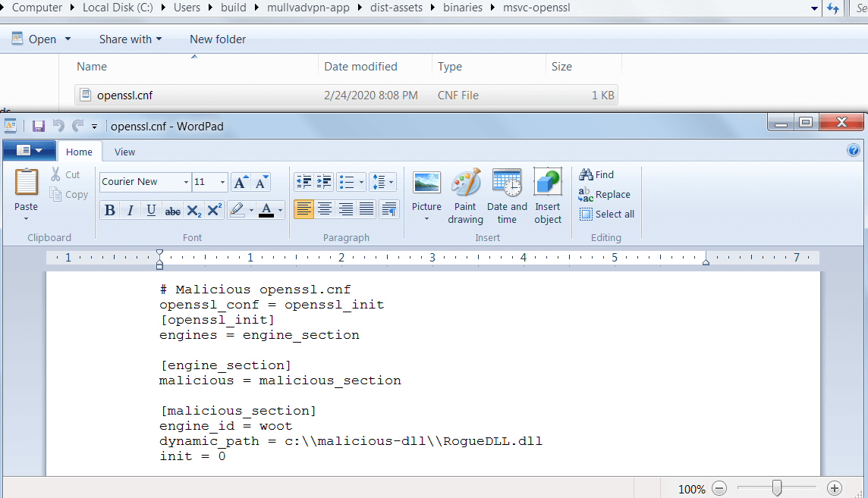The width and height of the screenshot is (868, 498).
Task: Click the text color A swatch
Action: pos(266,210)
